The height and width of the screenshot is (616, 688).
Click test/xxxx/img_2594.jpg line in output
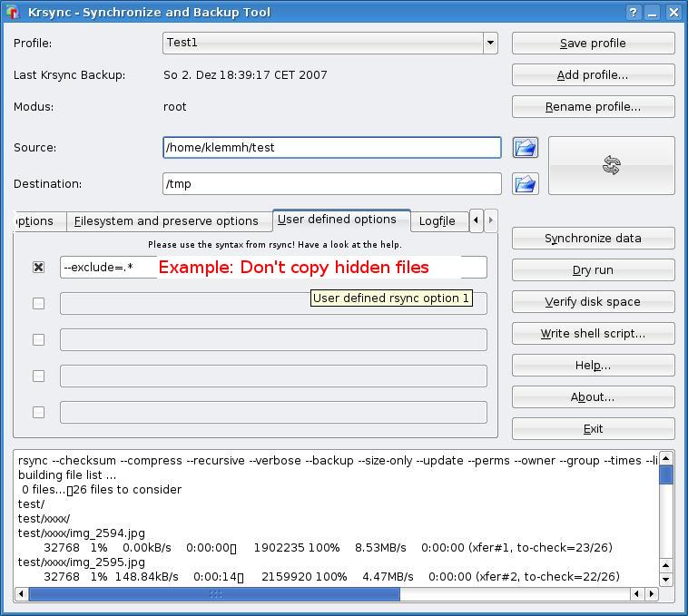(82, 533)
